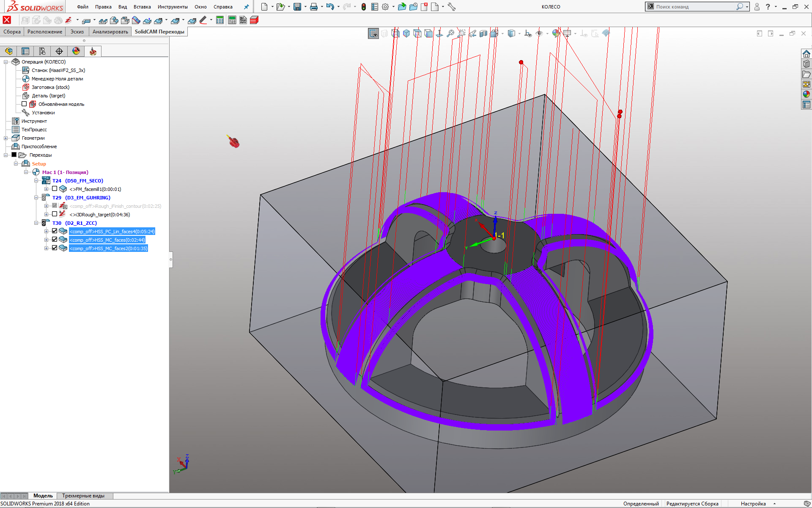
Task: Open the DisplayManager color wheel tab
Action: [76, 51]
